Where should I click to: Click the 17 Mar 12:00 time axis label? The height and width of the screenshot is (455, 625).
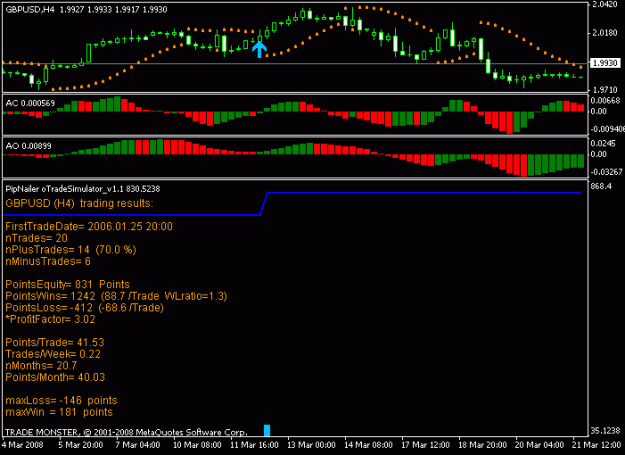(x=426, y=445)
